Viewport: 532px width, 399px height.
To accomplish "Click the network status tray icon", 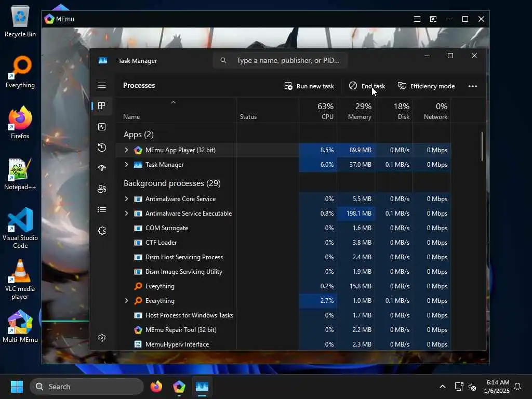I will pyautogui.click(x=459, y=387).
